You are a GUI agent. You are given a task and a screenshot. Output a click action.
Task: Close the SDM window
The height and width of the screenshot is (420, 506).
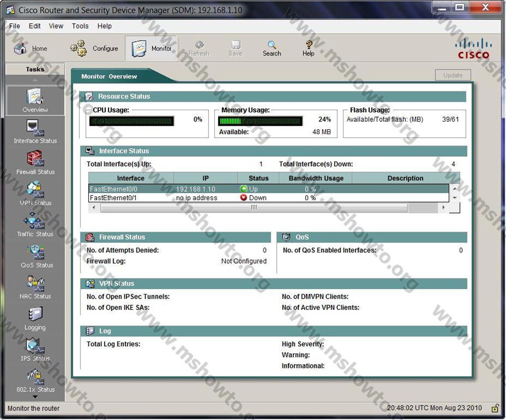485,8
